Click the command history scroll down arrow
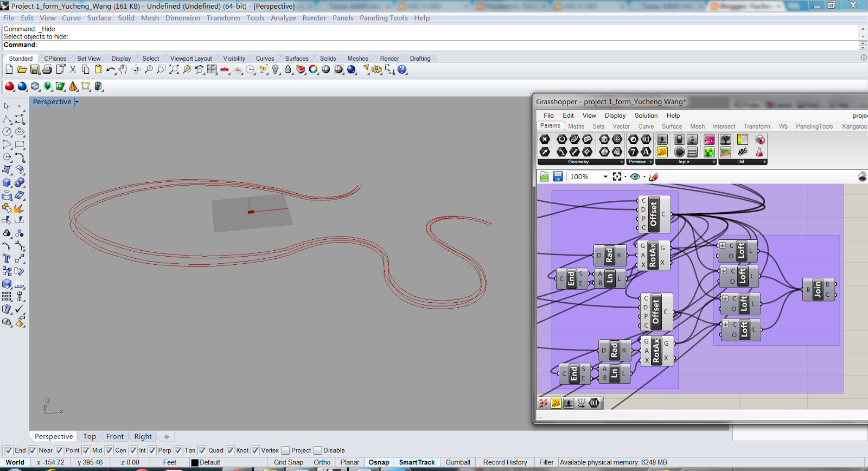The width and height of the screenshot is (868, 471). tap(863, 36)
